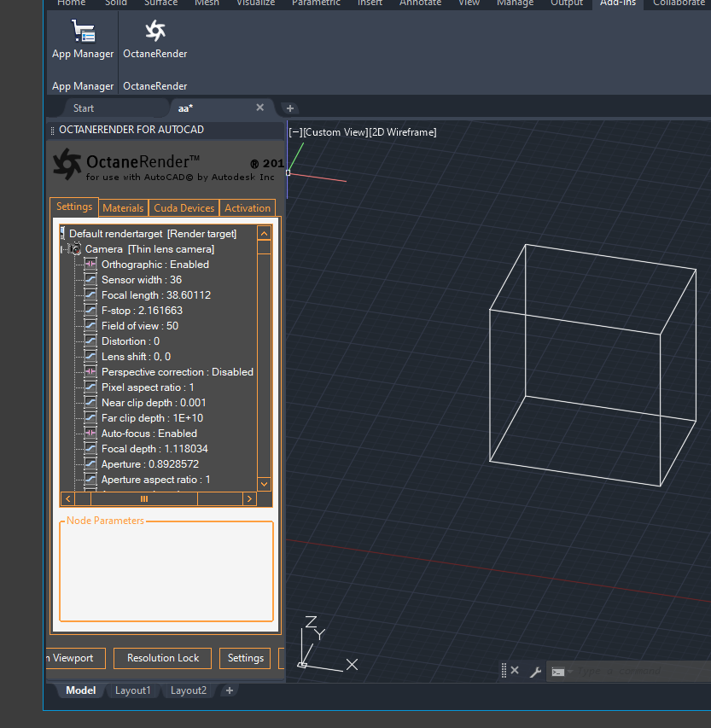Click the OctaneRender logo in the panel
Viewport: 711px width, 728px height.
point(67,164)
